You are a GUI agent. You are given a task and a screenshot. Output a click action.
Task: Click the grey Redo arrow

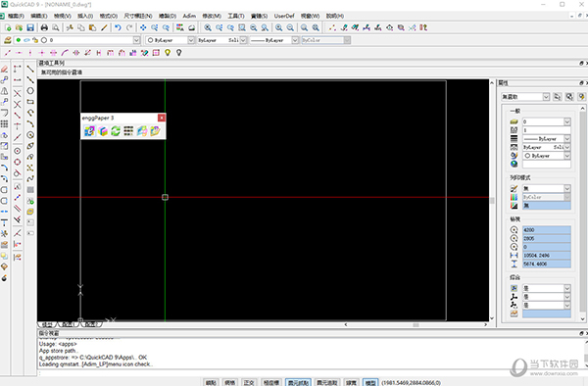pos(129,27)
